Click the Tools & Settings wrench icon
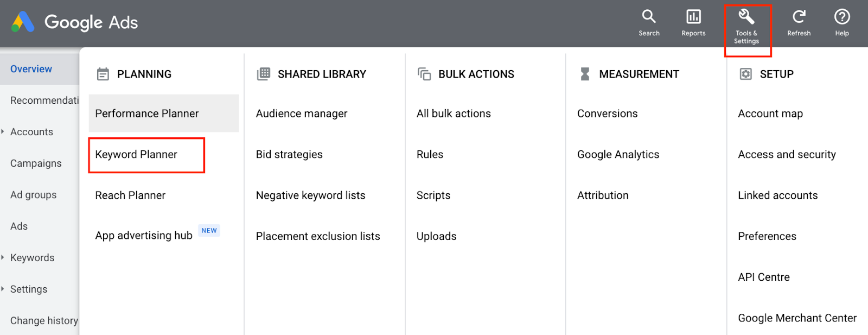The image size is (868, 335). [746, 17]
